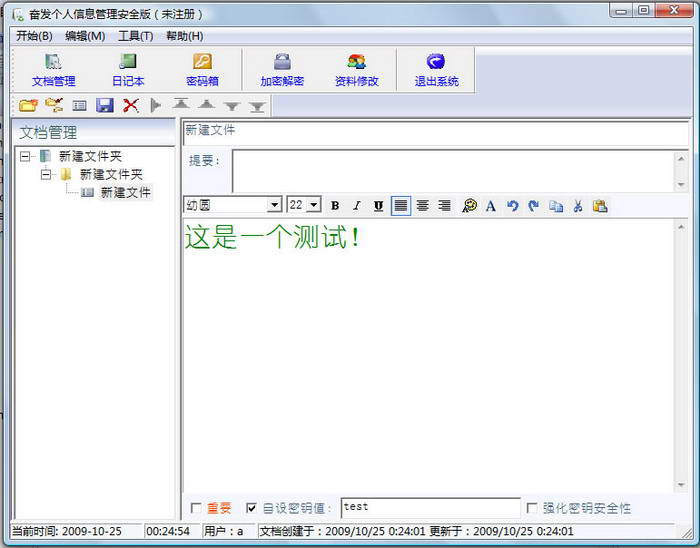The image size is (700, 548).
Task: Open 资料修改 profile editor
Action: (x=357, y=70)
